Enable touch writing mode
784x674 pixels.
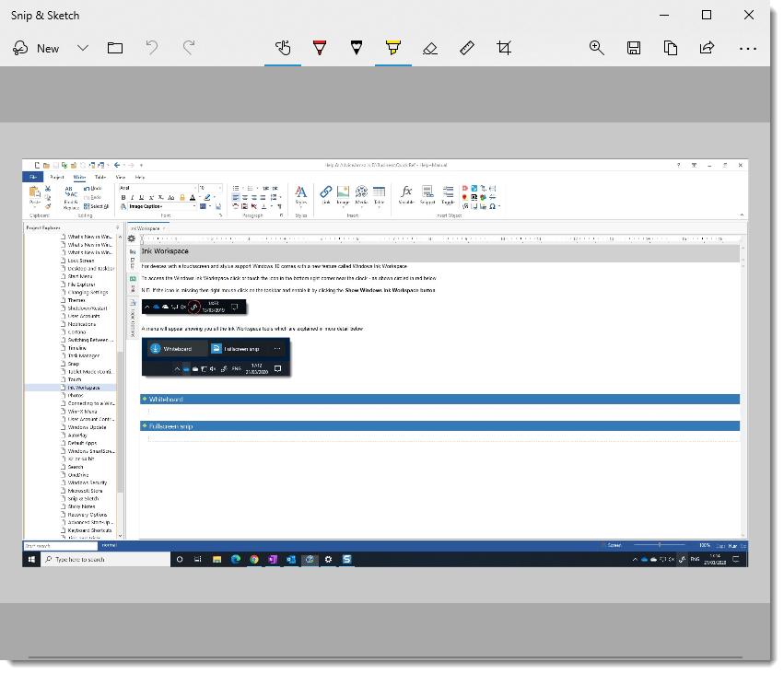283,48
